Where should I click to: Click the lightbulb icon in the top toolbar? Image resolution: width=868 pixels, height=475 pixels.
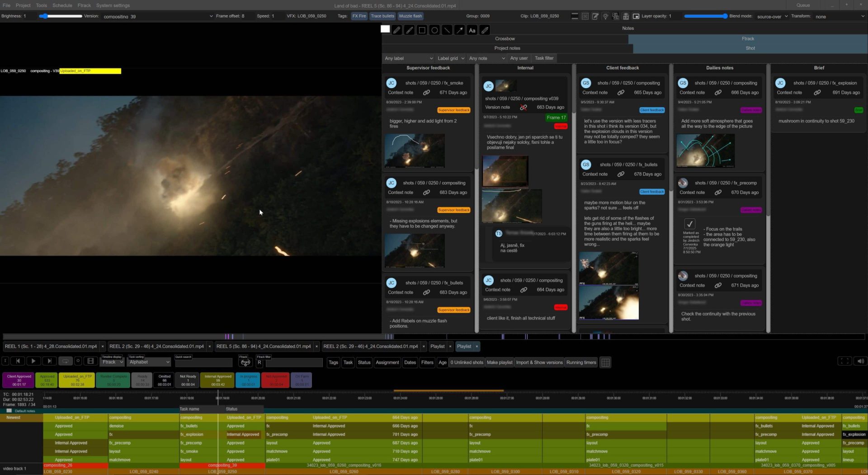point(605,16)
